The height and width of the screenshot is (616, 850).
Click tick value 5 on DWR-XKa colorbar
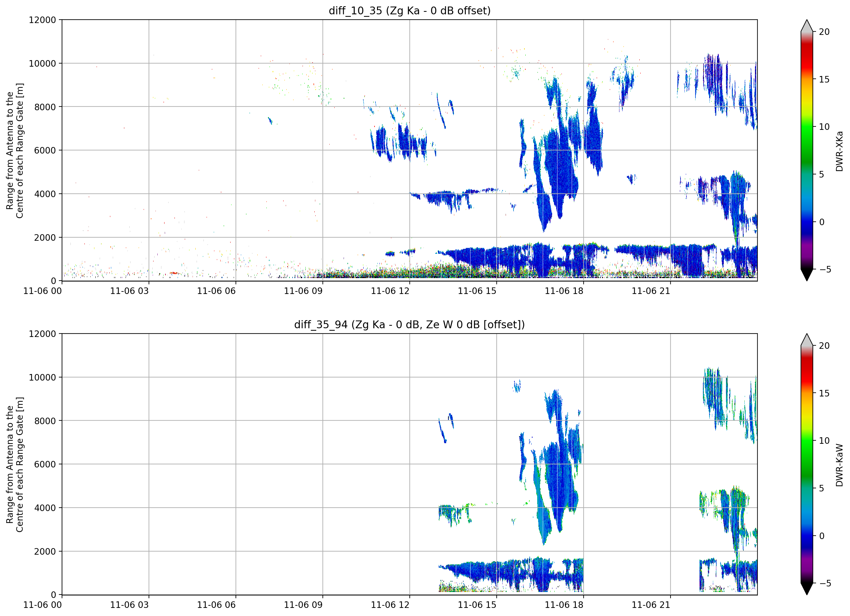click(822, 174)
